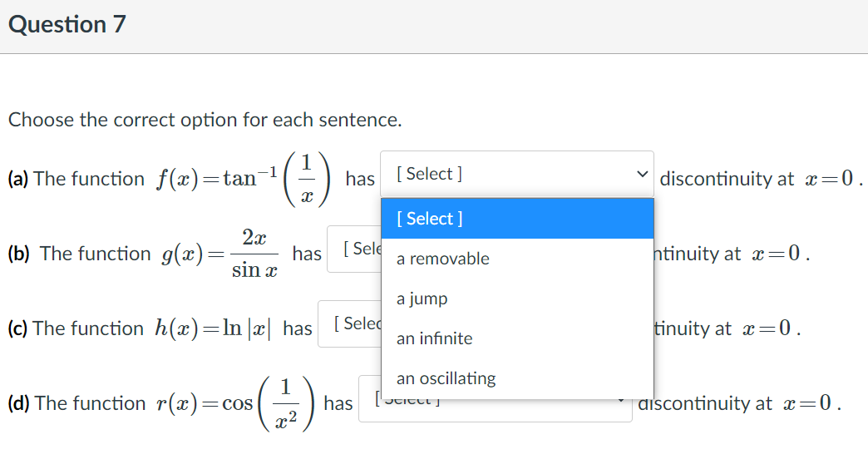
Task: Pick 'an oscillating' discontinuity option
Action: [x=517, y=378]
